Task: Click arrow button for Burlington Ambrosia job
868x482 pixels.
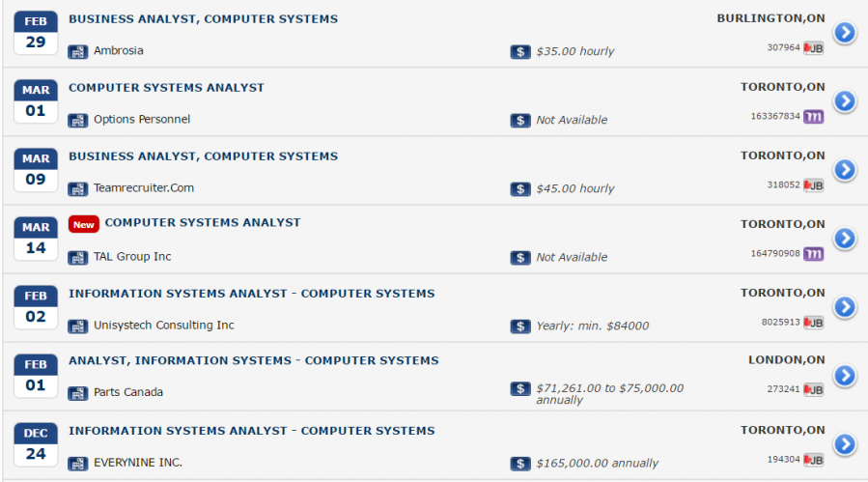Action: (x=844, y=33)
